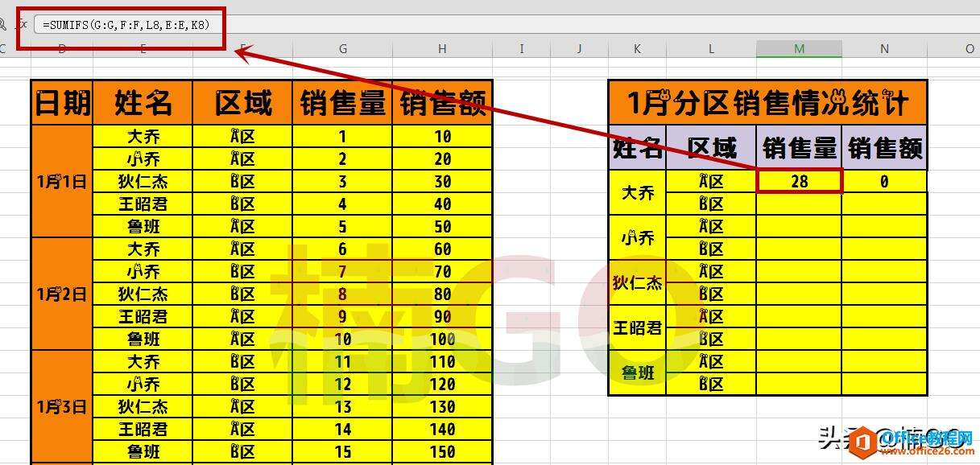Click the sales quantity cell showing 12
The image size is (980, 465).
[x=343, y=384]
